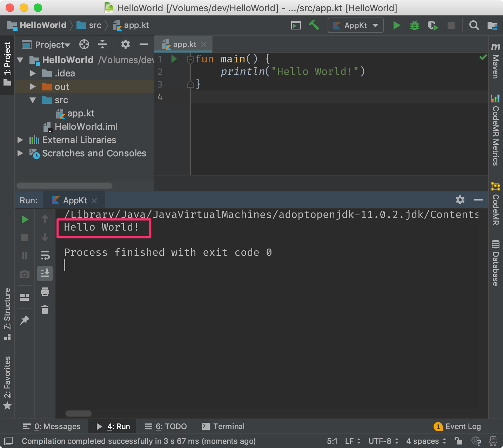Expand Scratches and Consoles
This screenshot has width=503, height=448.
pos(20,153)
